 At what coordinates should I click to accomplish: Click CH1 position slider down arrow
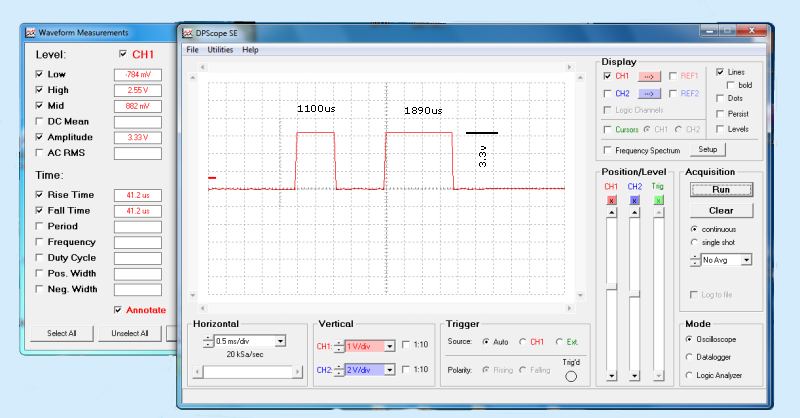[x=611, y=376]
